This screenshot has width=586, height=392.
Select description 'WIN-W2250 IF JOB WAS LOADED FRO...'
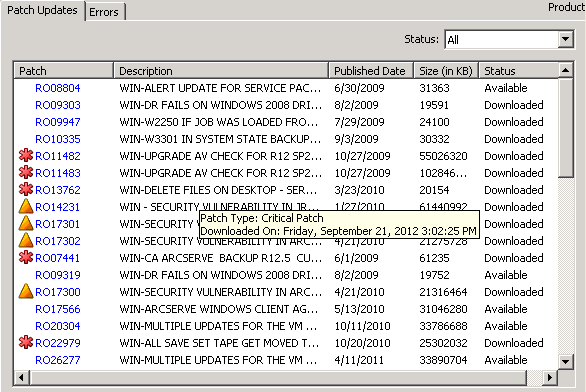tap(219, 122)
